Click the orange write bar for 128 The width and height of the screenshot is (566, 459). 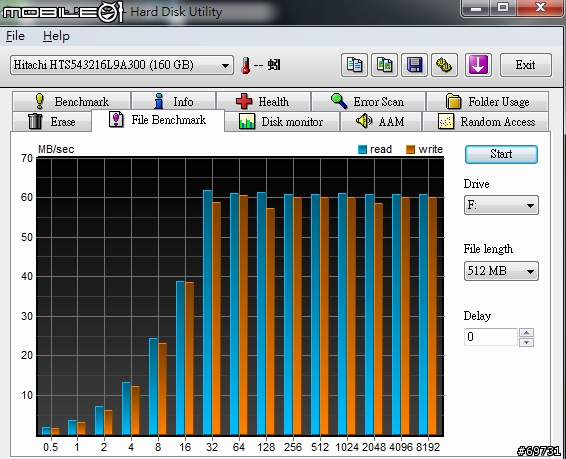(270, 322)
